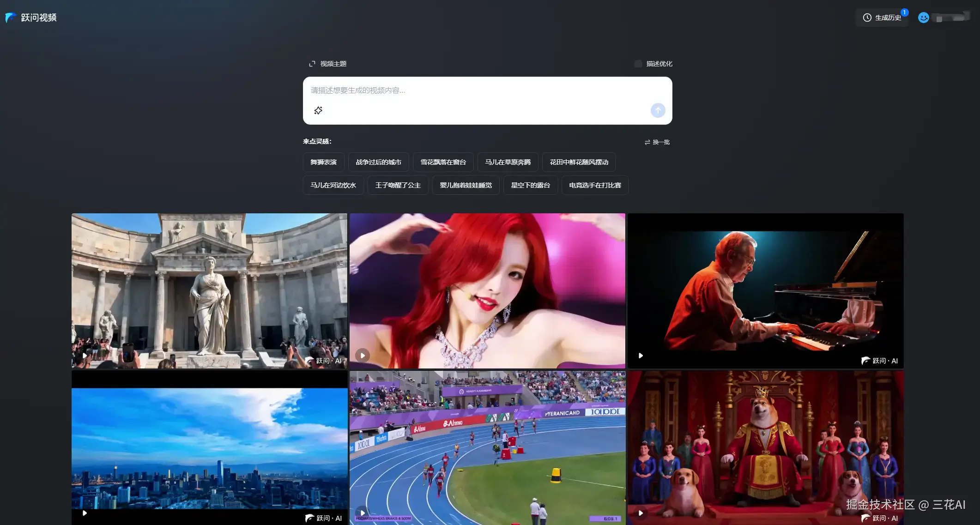Image resolution: width=980 pixels, height=525 pixels.
Task: Choose the 战争过后的城市 suggestion
Action: click(378, 162)
